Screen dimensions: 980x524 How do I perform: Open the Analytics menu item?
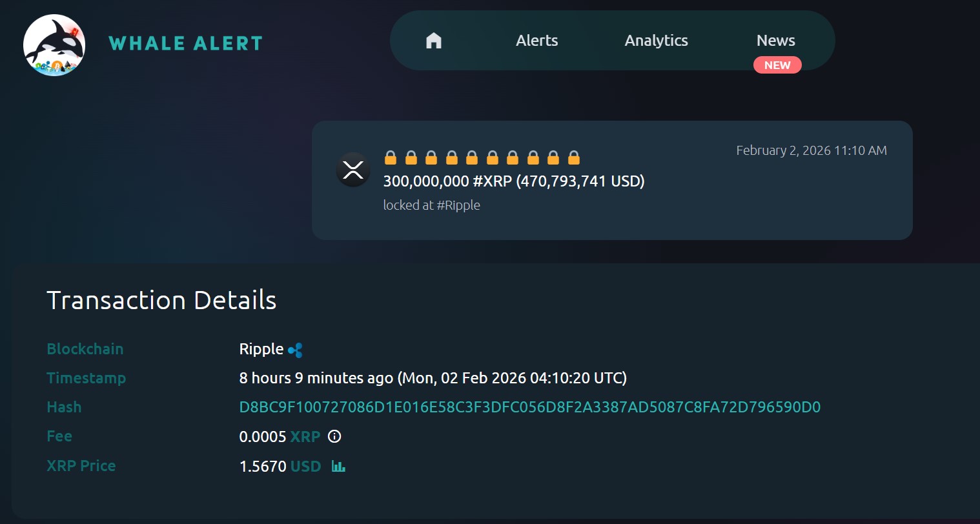pyautogui.click(x=656, y=40)
